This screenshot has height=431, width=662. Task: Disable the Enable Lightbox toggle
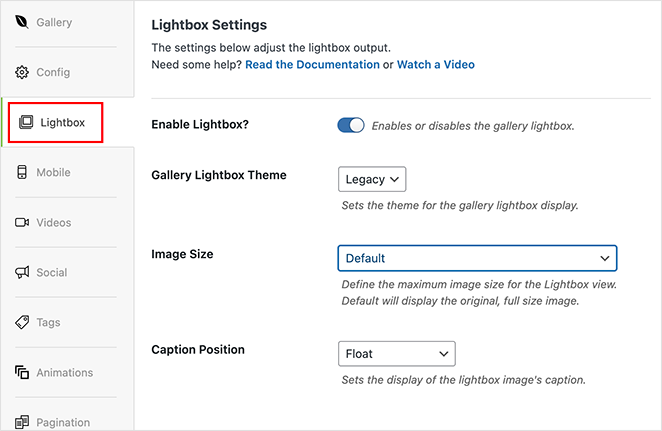(x=351, y=126)
